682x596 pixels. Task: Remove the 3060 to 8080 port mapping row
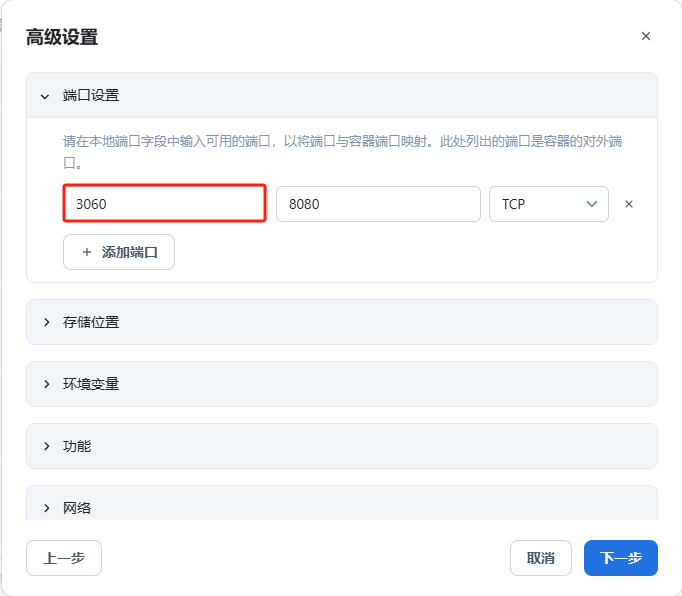coord(629,204)
